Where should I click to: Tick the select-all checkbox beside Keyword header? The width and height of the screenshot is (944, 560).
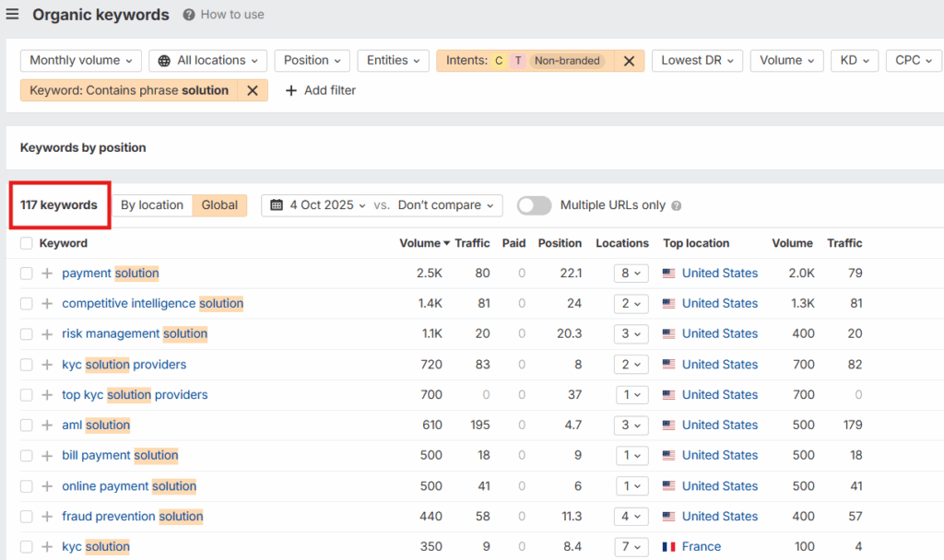pyautogui.click(x=27, y=243)
